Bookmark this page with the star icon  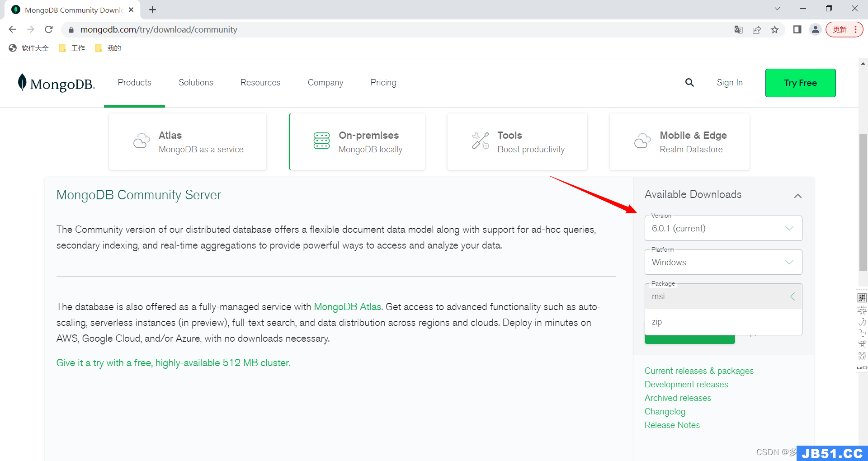tap(775, 30)
